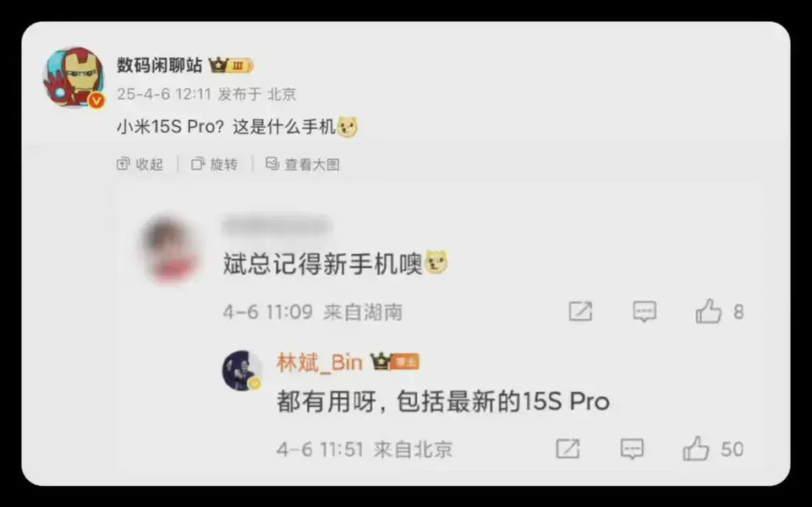
Task: Open the blurred commenter's avatar
Action: tap(170, 248)
